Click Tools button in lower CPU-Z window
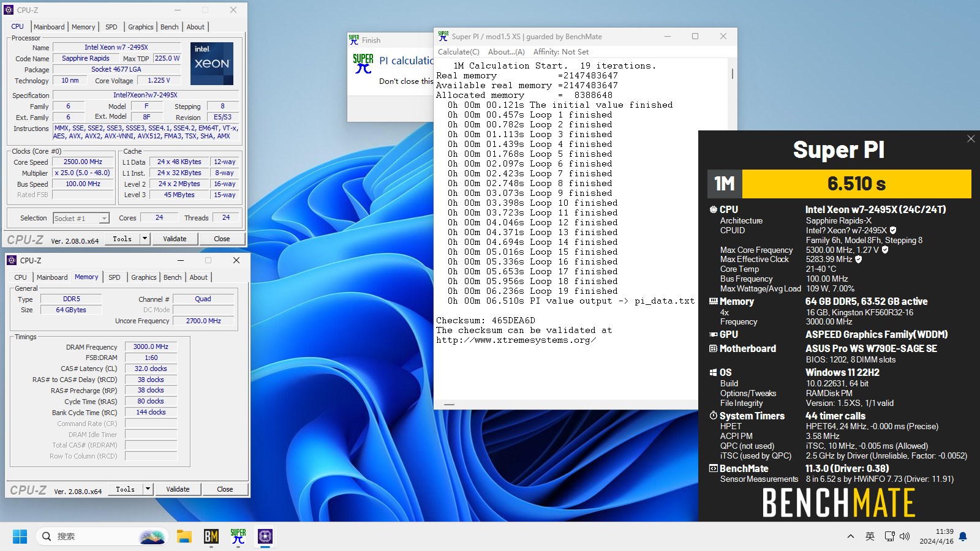This screenshot has height=551, width=980. [125, 489]
